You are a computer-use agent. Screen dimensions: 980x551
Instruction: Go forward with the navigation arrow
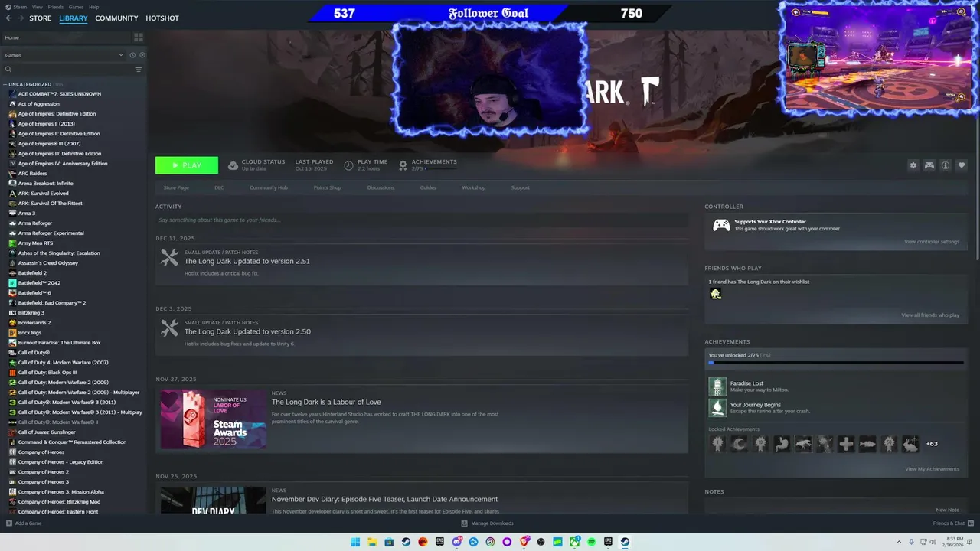(x=21, y=18)
